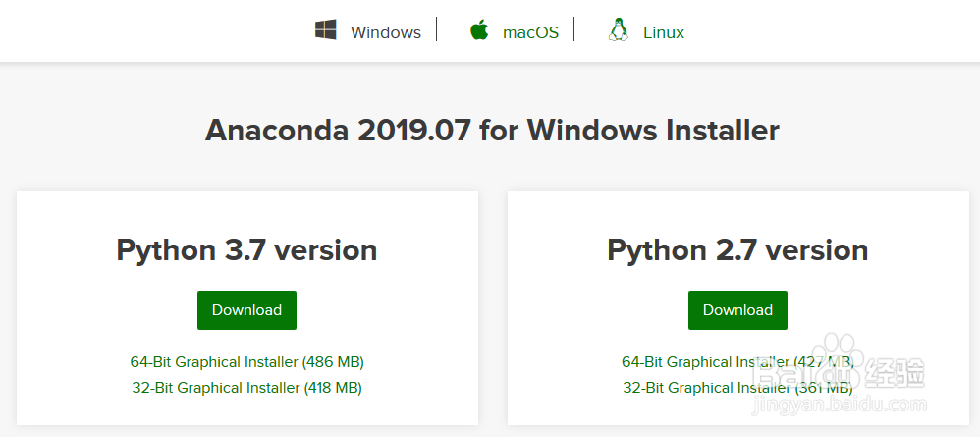The image size is (980, 437).
Task: Open 32-Bit Graphical Installer (418 MB) link
Action: coord(246,388)
